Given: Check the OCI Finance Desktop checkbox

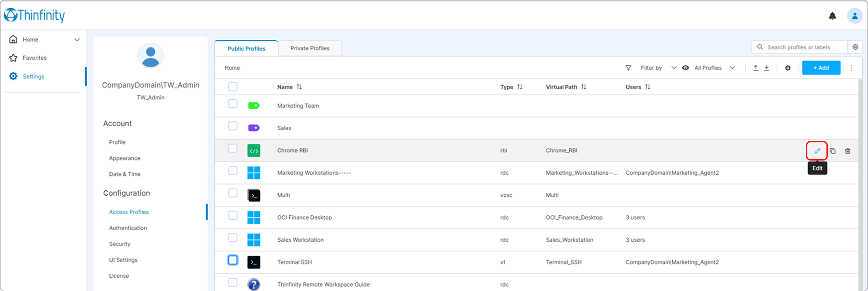Looking at the screenshot, I should [233, 215].
